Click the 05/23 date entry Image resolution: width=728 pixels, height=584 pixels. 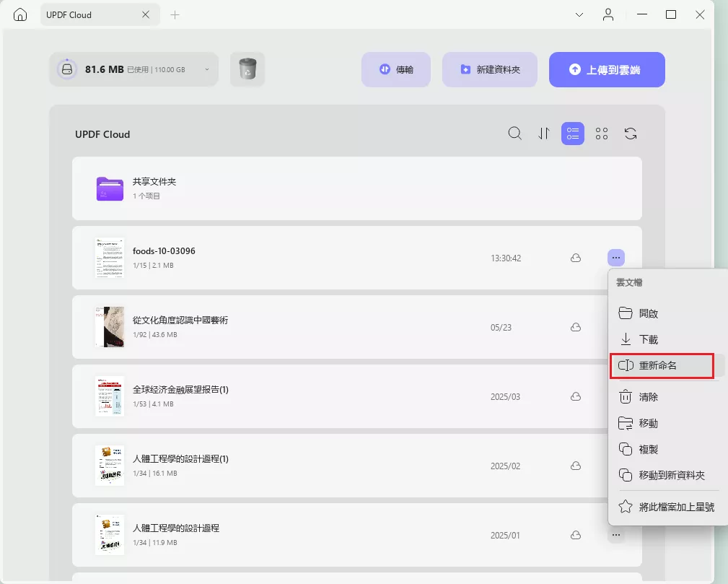[501, 327]
